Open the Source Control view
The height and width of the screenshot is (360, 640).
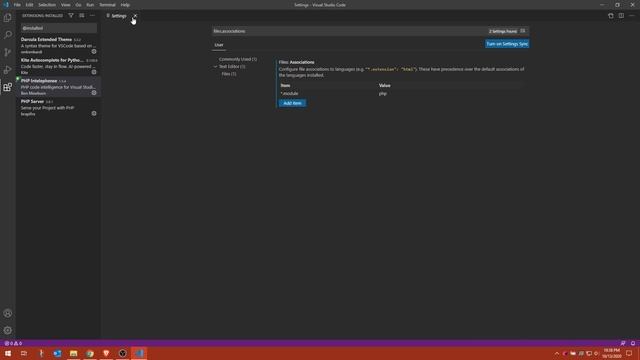(8, 52)
